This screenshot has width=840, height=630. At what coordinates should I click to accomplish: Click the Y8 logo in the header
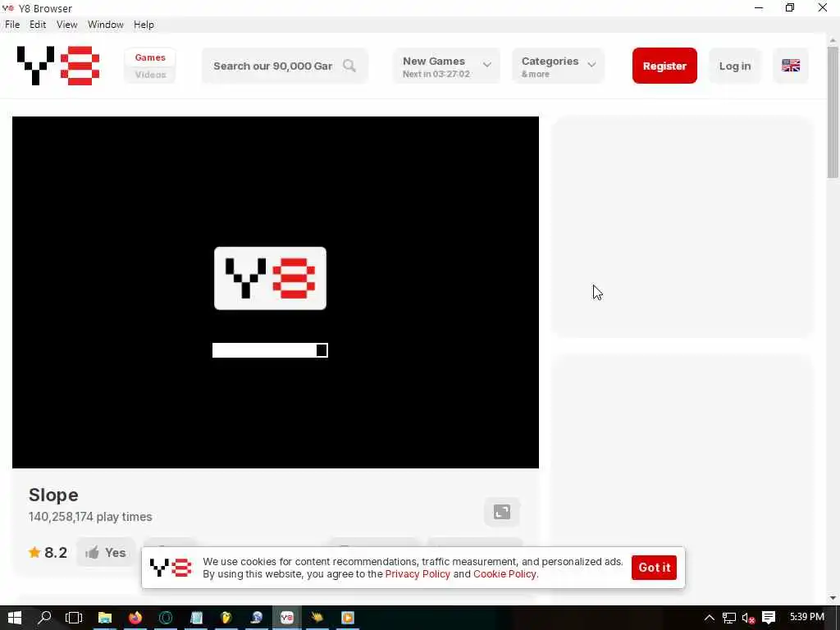(x=58, y=66)
